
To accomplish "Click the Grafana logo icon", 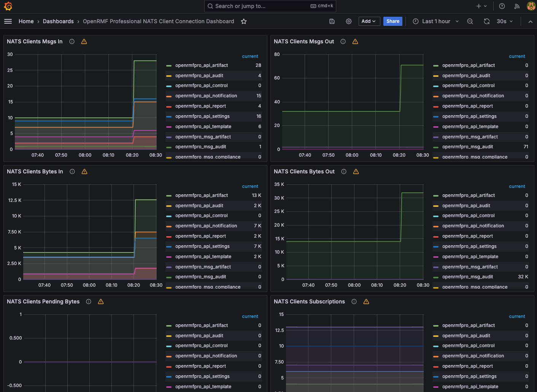I will click(8, 6).
